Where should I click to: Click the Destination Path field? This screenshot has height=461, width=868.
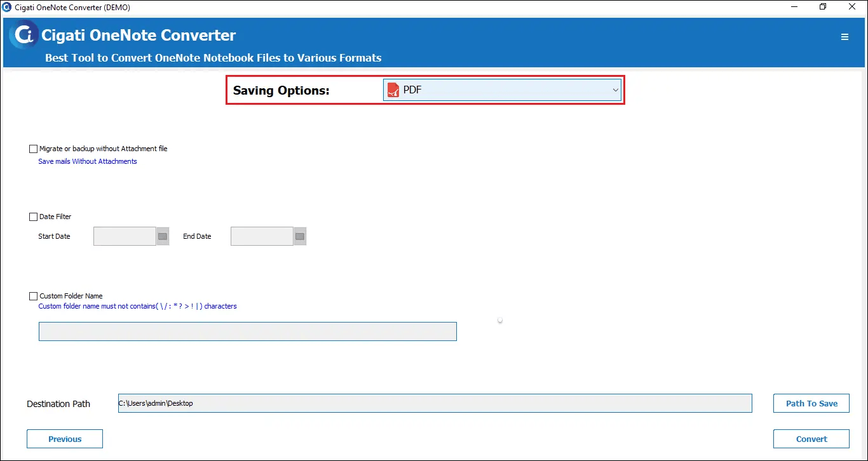[435, 403]
